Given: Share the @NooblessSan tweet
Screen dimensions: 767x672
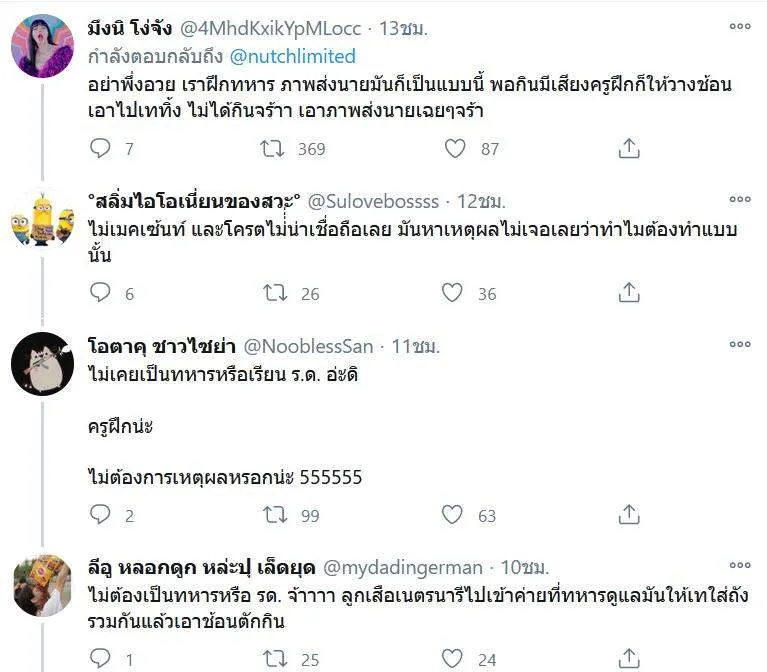Looking at the screenshot, I should pyautogui.click(x=628, y=515).
